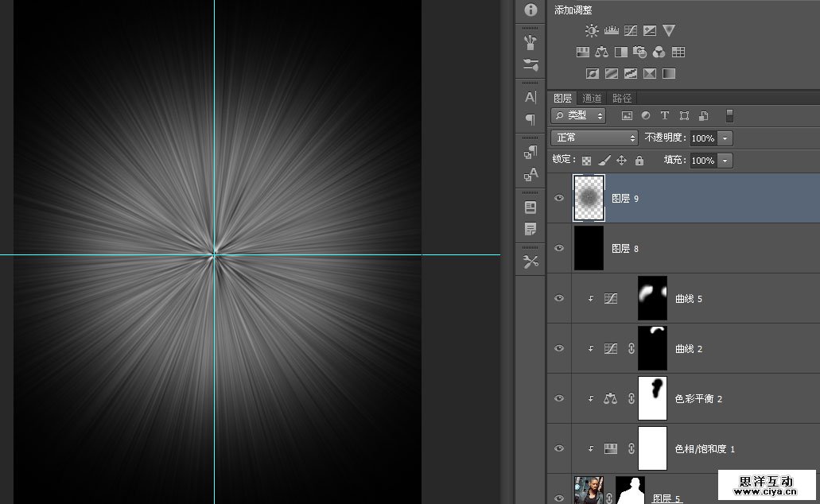Viewport: 820px width, 504px height.
Task: Switch to the 通道 tab
Action: pyautogui.click(x=592, y=99)
